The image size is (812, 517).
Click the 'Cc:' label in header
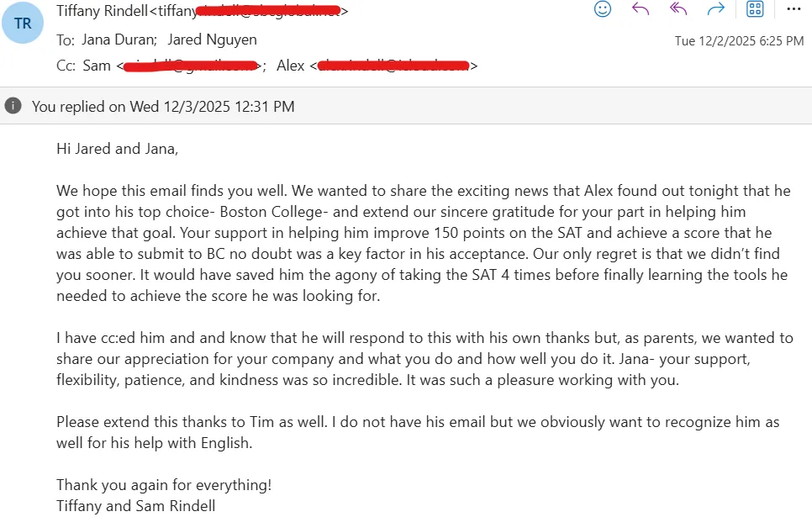pyautogui.click(x=66, y=66)
